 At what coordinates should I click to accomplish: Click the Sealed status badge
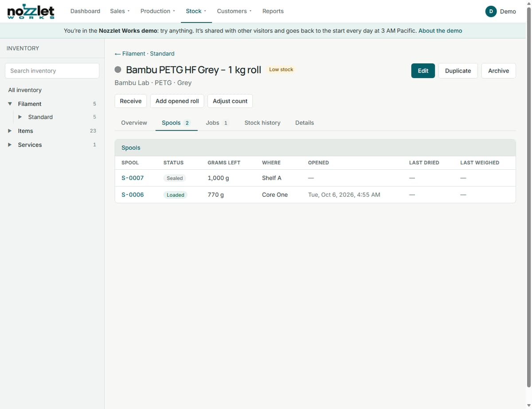click(x=175, y=178)
